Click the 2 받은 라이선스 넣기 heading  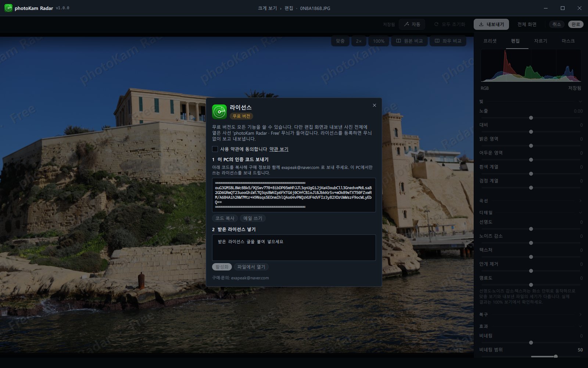pos(234,229)
